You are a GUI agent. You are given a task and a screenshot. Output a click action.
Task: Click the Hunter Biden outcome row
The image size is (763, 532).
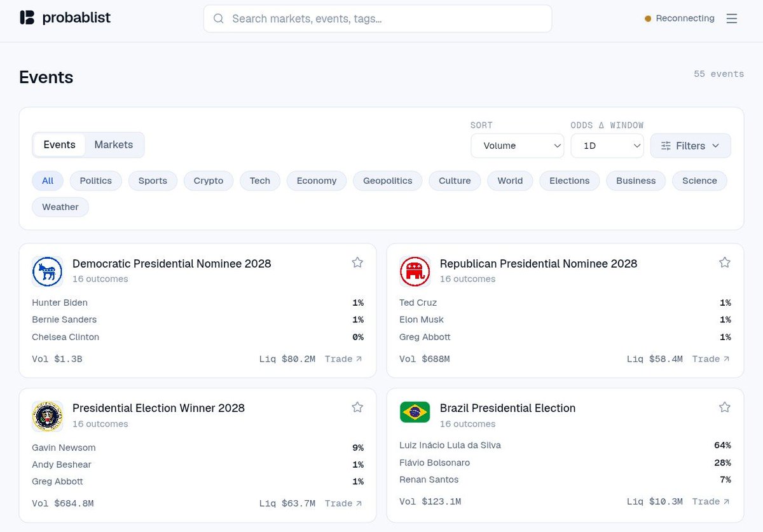pyautogui.click(x=198, y=303)
